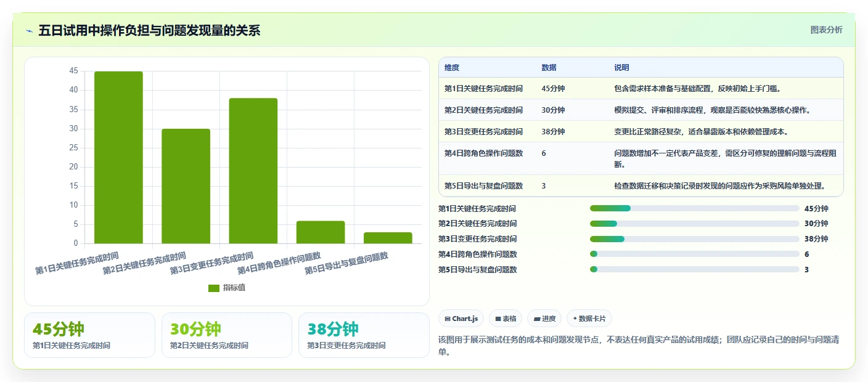Select the 数据卡片 tag chip
Viewport: 868px width, 382px height.
tap(589, 319)
